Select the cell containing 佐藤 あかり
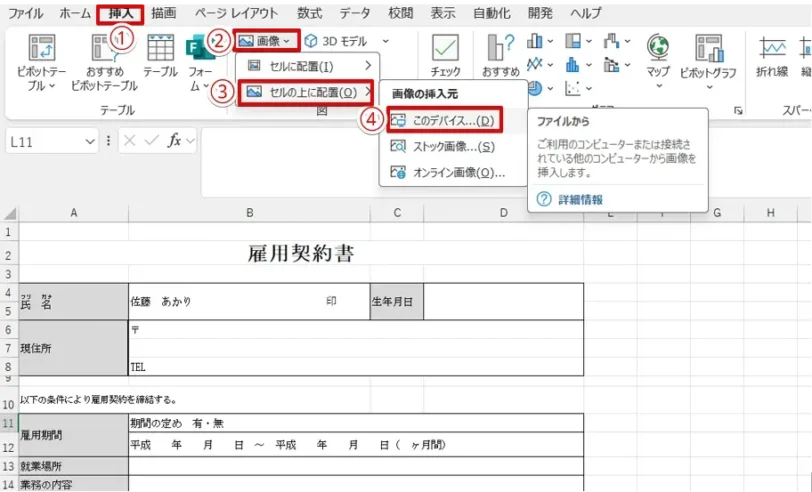Image resolution: width=812 pixels, height=492 pixels. pyautogui.click(x=249, y=301)
